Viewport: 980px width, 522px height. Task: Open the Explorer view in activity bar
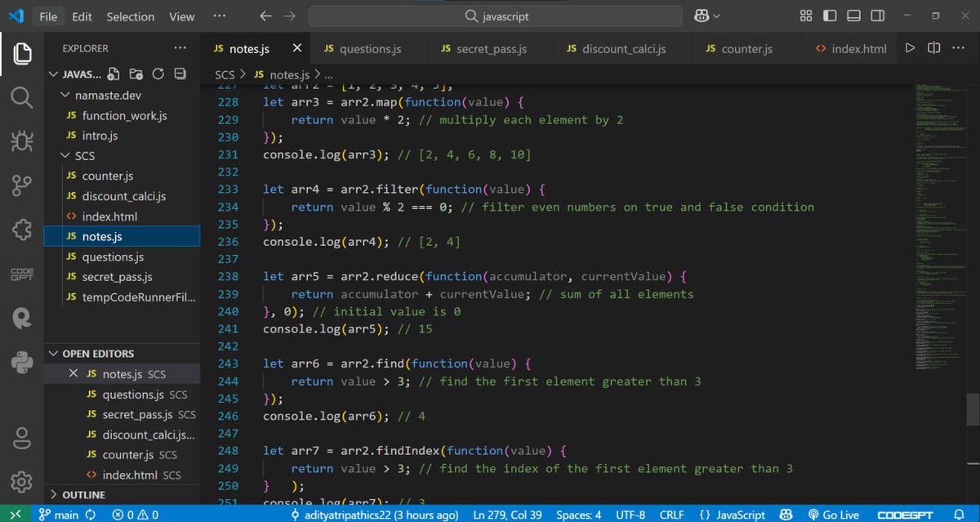[21, 54]
